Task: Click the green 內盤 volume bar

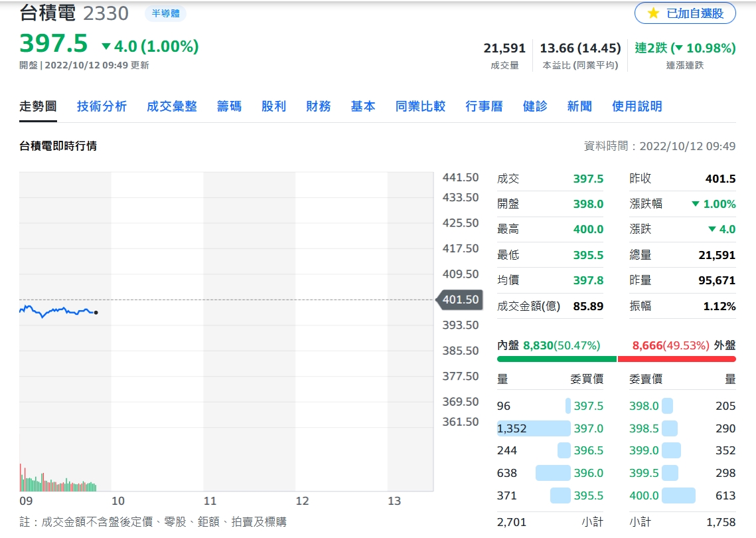Action: point(557,359)
